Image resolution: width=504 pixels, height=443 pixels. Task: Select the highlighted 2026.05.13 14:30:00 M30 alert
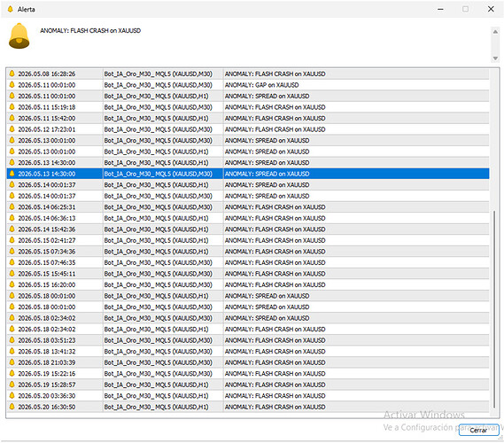248,174
